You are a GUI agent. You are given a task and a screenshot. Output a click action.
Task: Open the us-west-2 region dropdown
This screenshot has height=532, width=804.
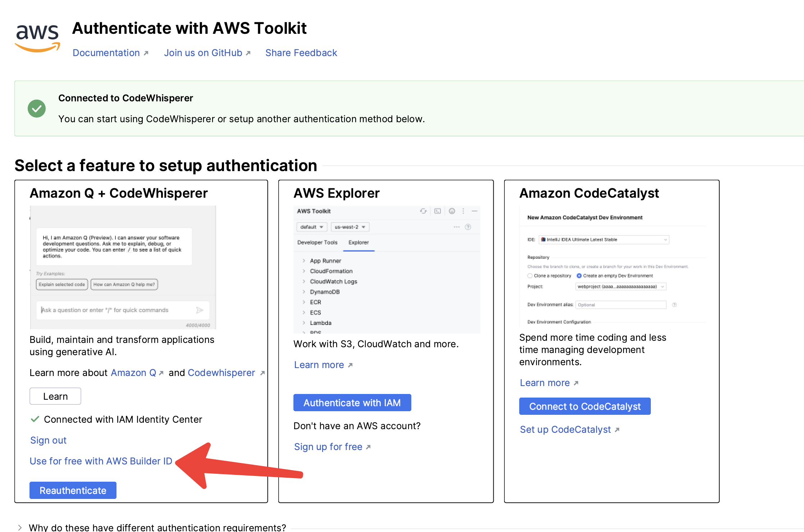click(350, 227)
